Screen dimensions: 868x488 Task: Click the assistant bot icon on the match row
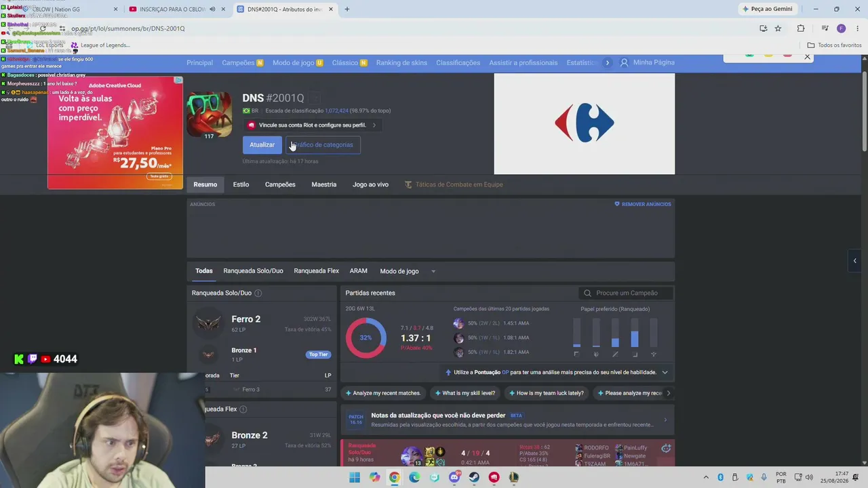[x=666, y=448]
